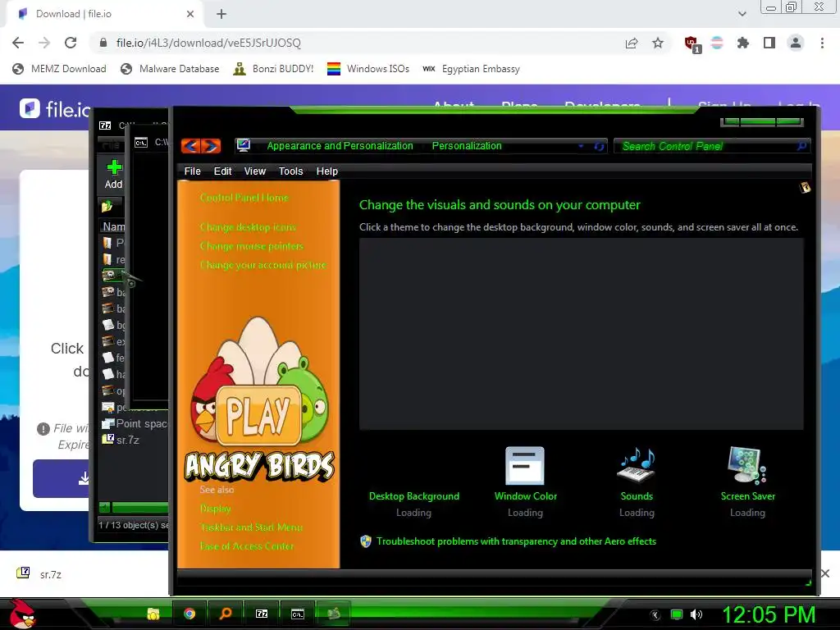Viewport: 840px width, 630px height.
Task: Click Chrome's back navigation arrow
Action: [x=18, y=43]
